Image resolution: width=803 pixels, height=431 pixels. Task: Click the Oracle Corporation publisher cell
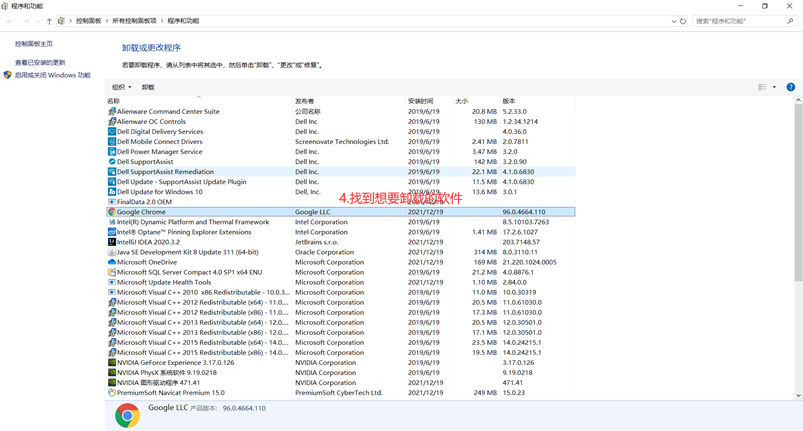324,252
